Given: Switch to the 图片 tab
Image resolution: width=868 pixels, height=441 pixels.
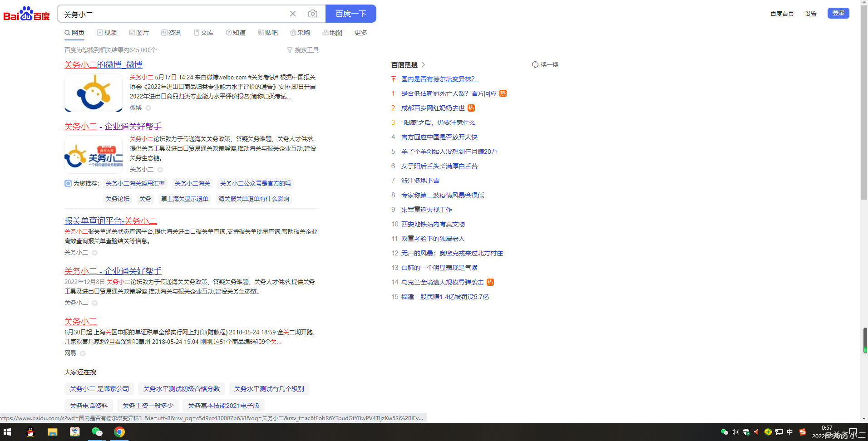Looking at the screenshot, I should (139, 33).
